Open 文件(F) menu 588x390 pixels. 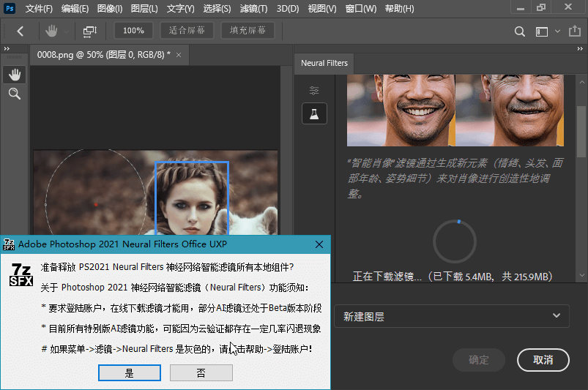(39, 9)
